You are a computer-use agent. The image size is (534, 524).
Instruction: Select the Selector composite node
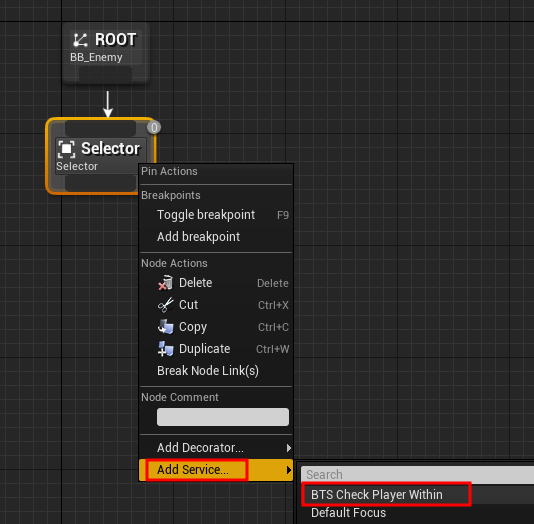pos(101,156)
